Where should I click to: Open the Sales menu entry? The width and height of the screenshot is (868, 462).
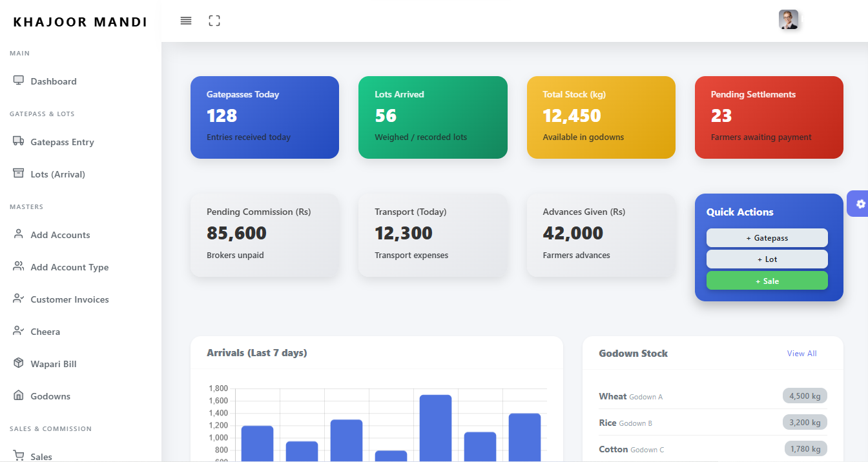(x=41, y=456)
